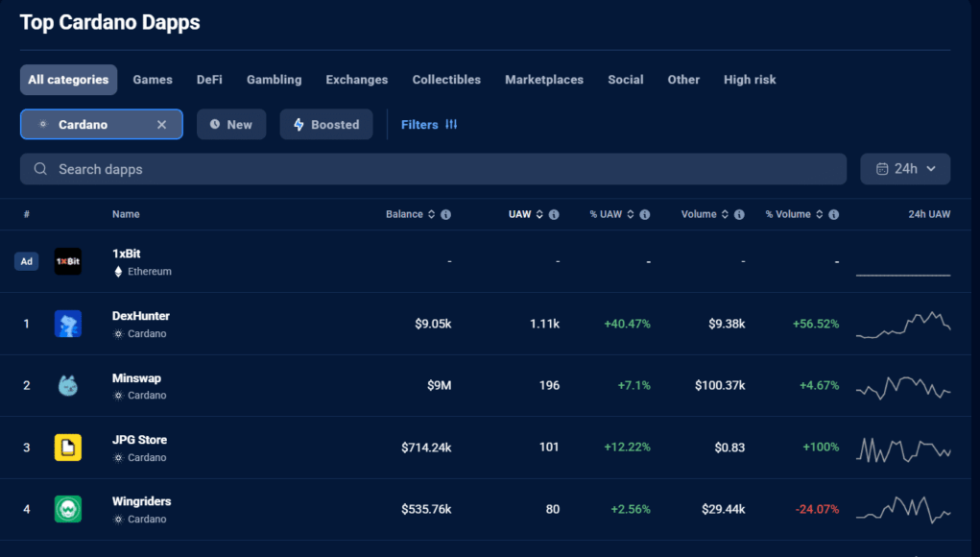Click Minswap UAW count 196
Image resolution: width=980 pixels, height=557 pixels.
point(549,386)
